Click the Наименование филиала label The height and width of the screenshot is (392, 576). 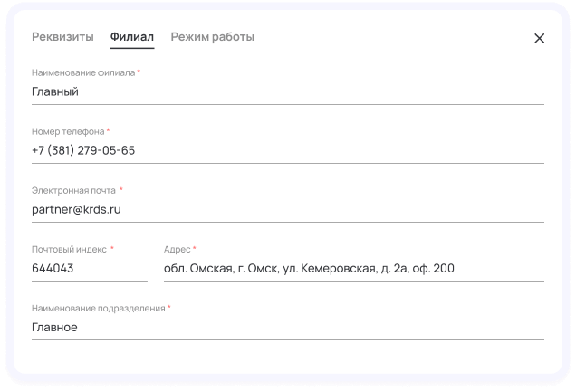(x=82, y=72)
